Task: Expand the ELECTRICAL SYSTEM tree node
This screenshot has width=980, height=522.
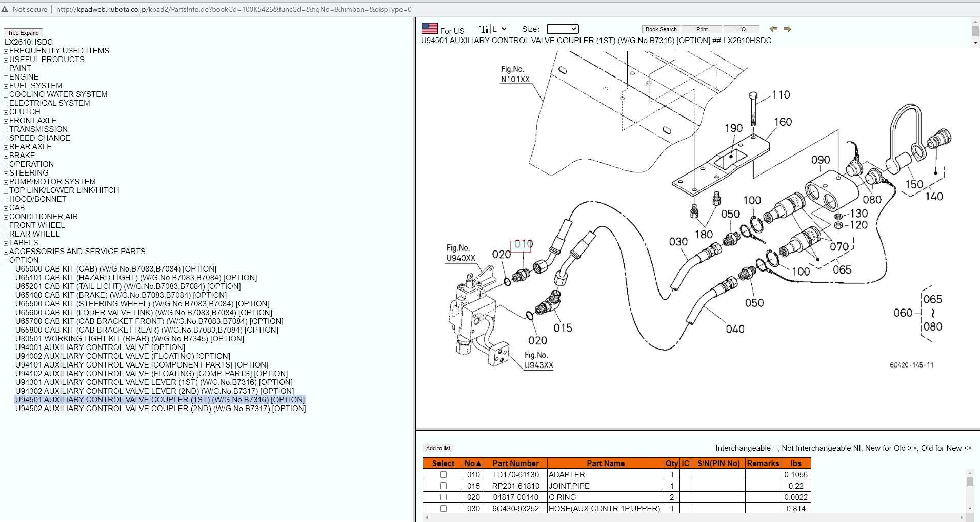Action: (6, 104)
